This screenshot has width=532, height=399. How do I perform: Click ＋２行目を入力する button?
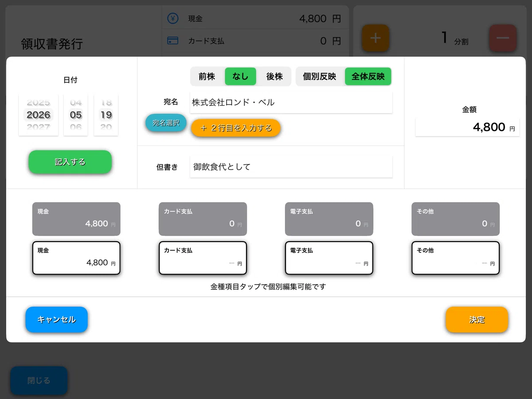pyautogui.click(x=236, y=128)
